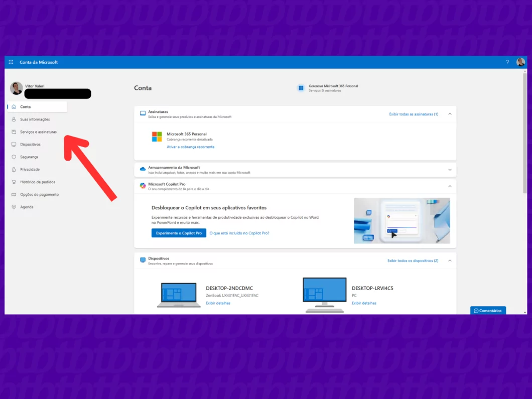
Task: Click the home icon beside Conta
Action: tap(14, 107)
